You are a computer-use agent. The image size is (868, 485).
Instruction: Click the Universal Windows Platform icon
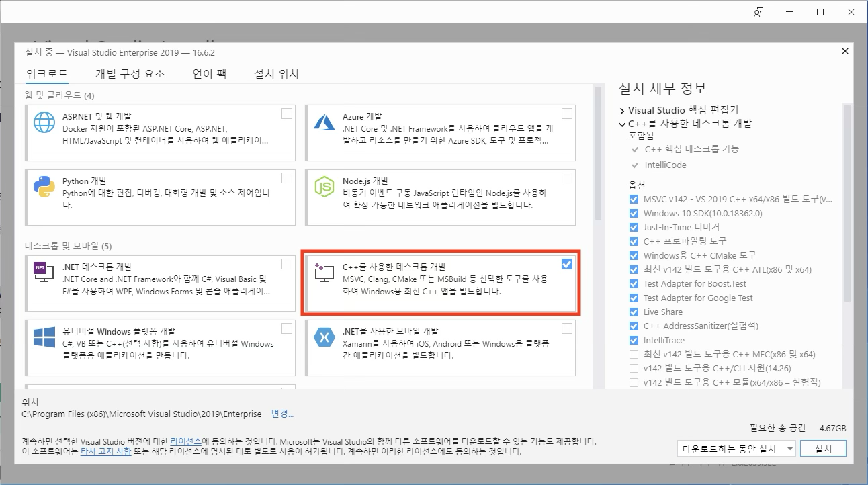44,337
